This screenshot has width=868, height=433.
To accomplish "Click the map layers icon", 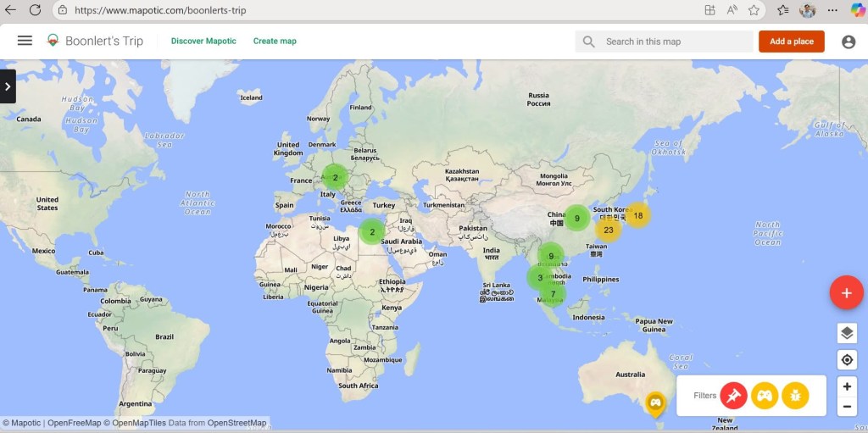I will [x=846, y=333].
